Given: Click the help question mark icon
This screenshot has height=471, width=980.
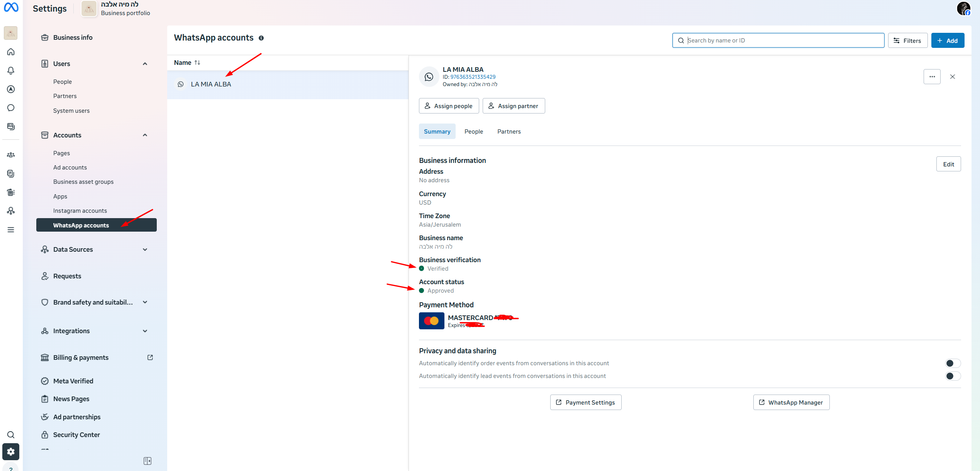Looking at the screenshot, I should [x=11, y=468].
